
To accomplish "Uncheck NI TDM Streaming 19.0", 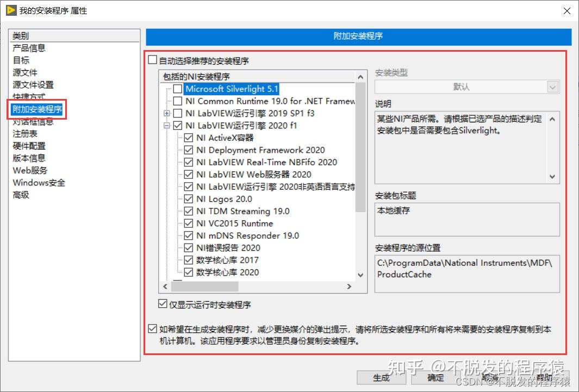I will pos(188,211).
